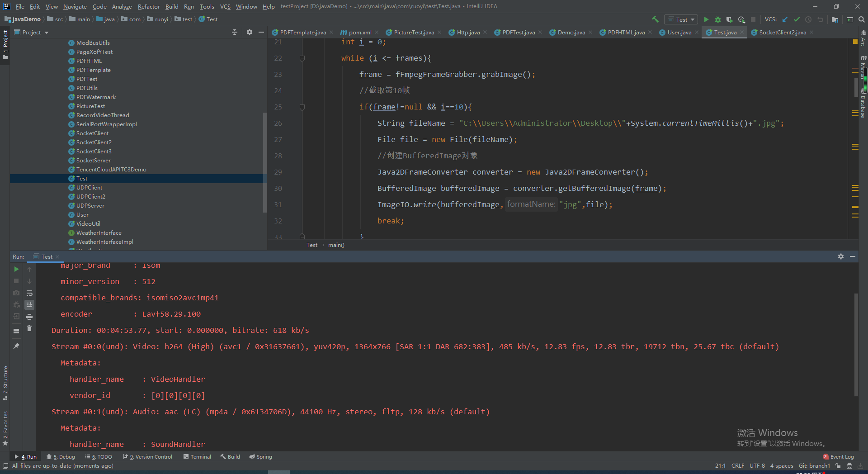Open the VCS menu

pos(225,6)
